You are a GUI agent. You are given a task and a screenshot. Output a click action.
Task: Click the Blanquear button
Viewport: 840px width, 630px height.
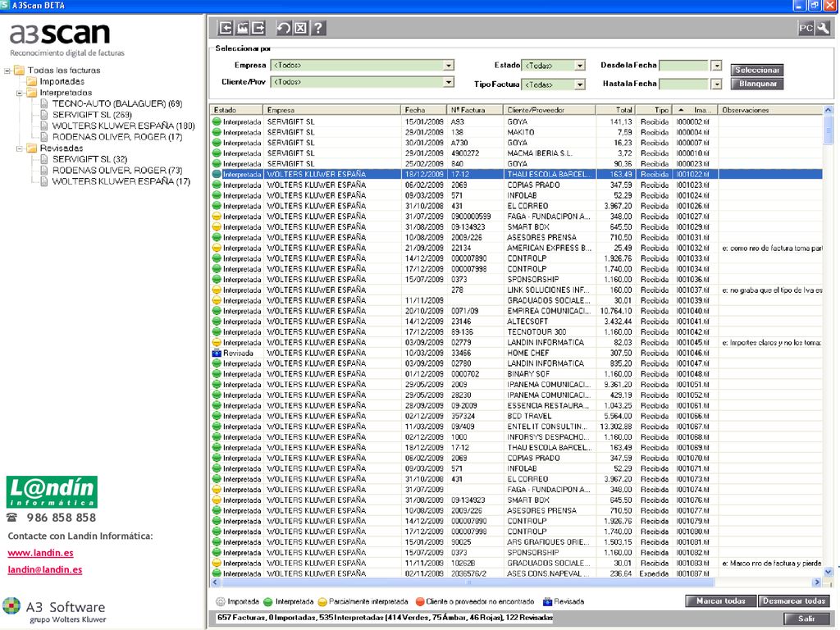(x=757, y=84)
